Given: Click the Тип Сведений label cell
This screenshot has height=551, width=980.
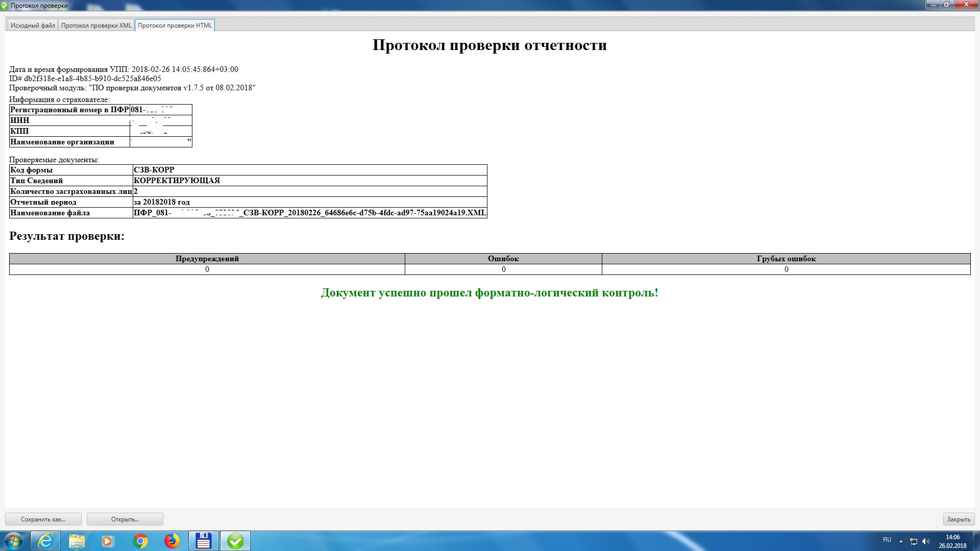Looking at the screenshot, I should 71,181.
